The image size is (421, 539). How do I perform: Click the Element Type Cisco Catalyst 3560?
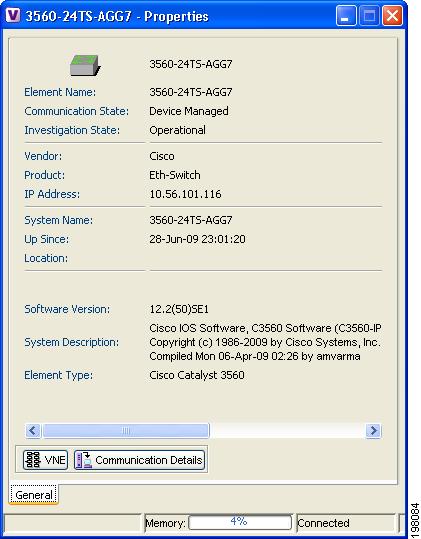[x=197, y=375]
